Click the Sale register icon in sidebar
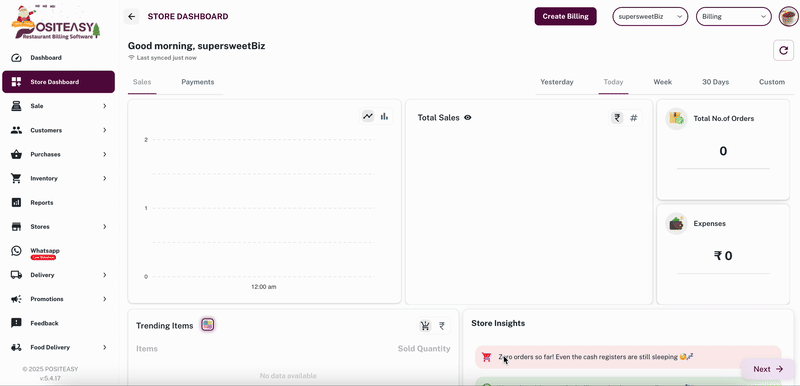The height and width of the screenshot is (386, 800). point(16,106)
